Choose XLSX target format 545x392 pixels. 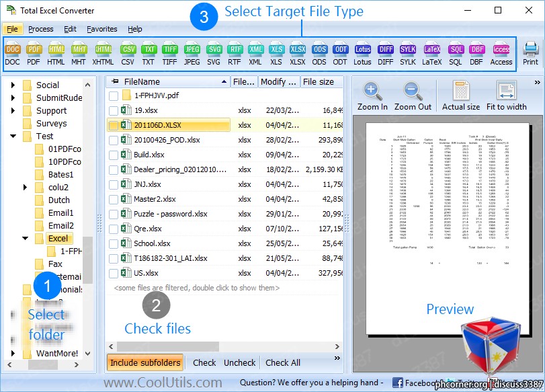298,54
